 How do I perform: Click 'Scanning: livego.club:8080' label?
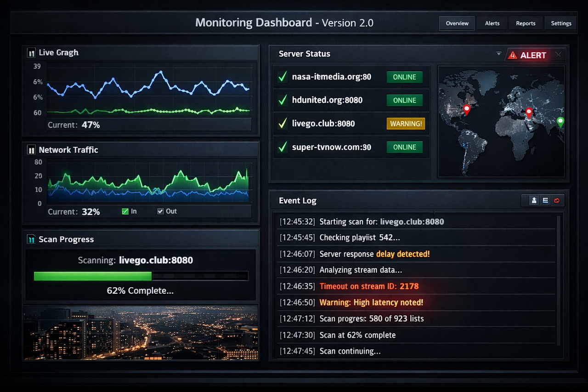point(136,260)
